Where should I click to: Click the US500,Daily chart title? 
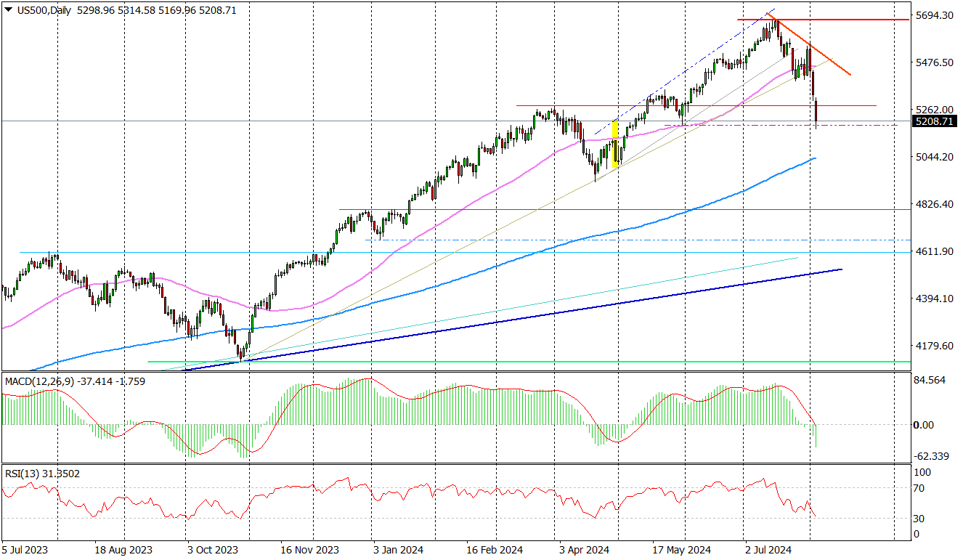[43, 10]
